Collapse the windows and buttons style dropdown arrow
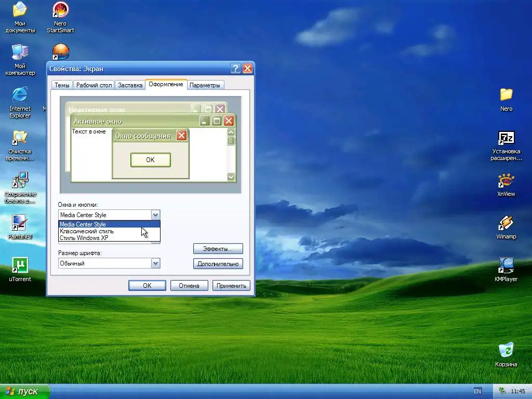 click(x=155, y=215)
